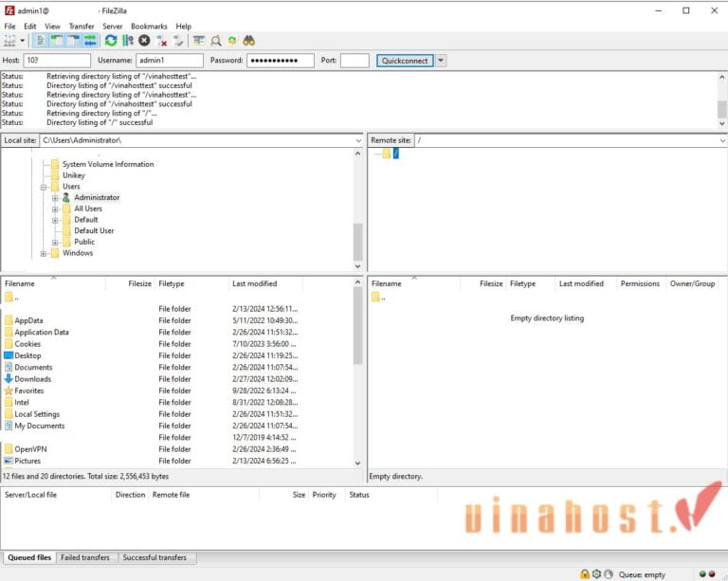Click the local file list vertical scrollbar
The width and height of the screenshot is (728, 581).
pos(357,372)
